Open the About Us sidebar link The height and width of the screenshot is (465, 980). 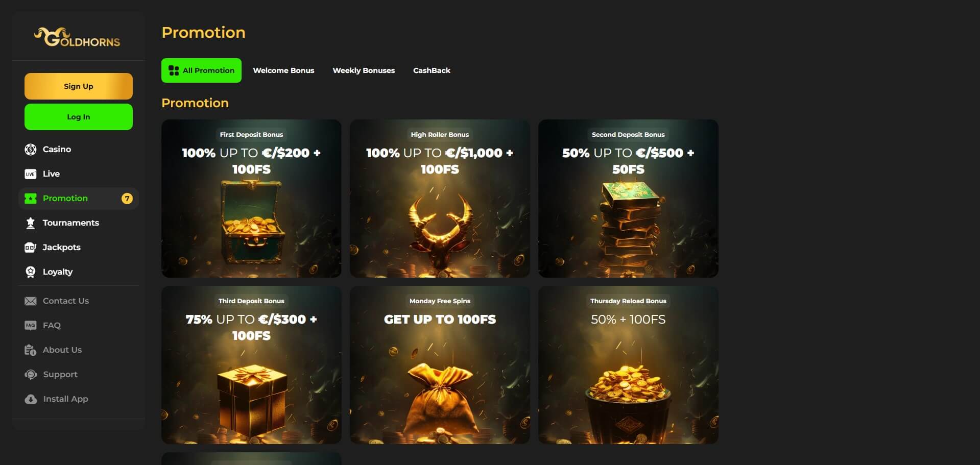pos(62,350)
